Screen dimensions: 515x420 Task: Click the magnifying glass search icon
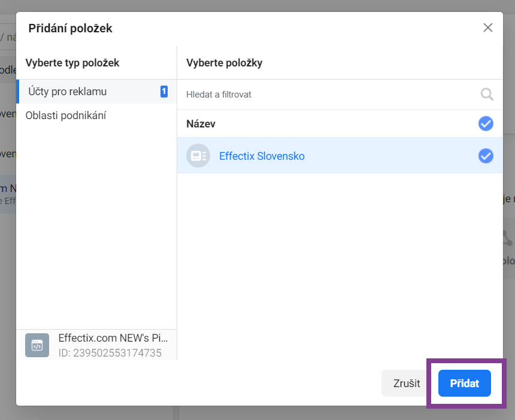[487, 95]
